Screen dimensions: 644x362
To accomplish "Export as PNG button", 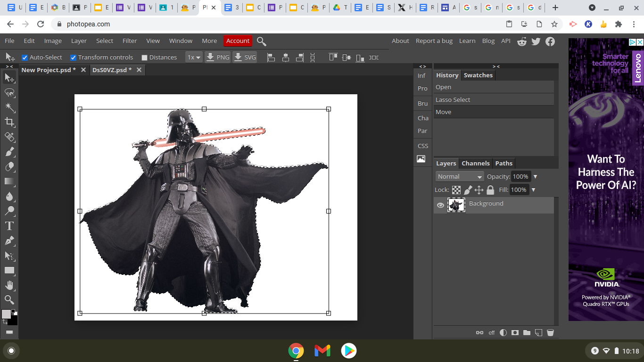I will click(x=218, y=58).
